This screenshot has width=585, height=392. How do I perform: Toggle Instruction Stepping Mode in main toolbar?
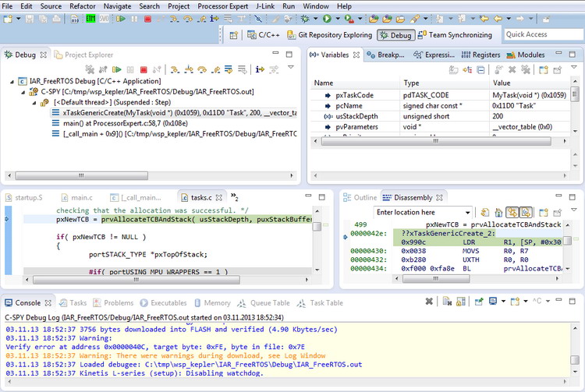click(214, 19)
